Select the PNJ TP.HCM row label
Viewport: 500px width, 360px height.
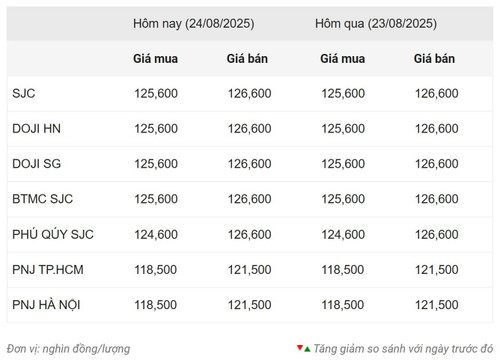click(x=48, y=270)
